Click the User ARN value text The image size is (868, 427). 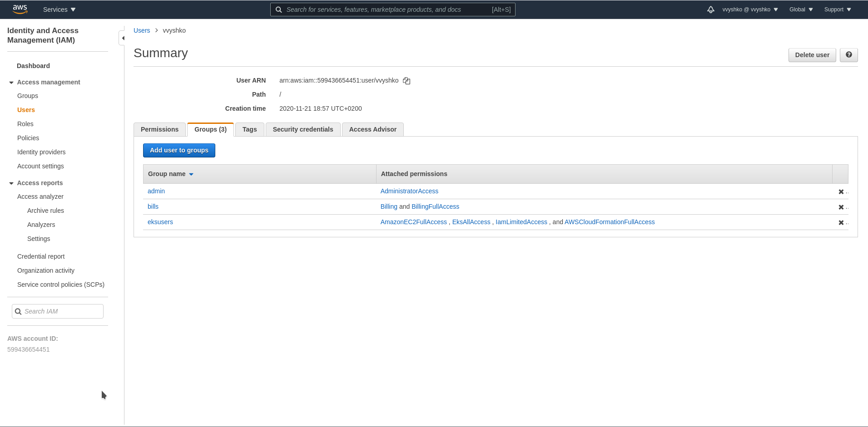coord(339,80)
